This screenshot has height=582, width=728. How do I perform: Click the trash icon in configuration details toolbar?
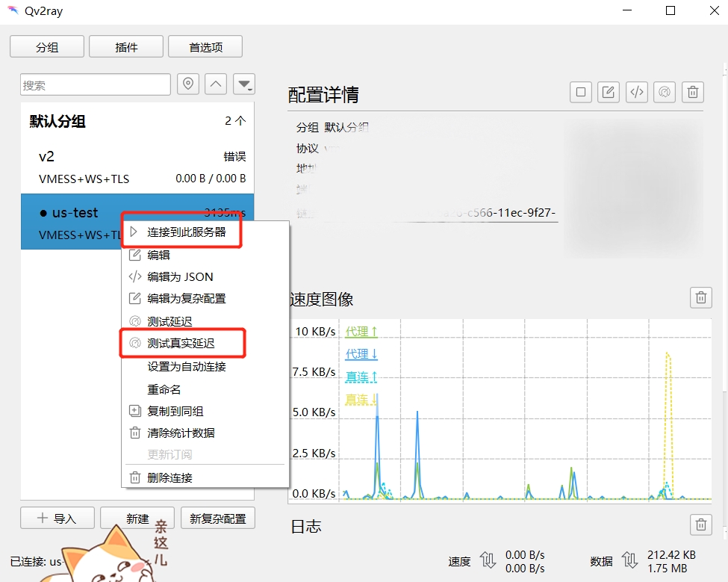[x=693, y=92]
